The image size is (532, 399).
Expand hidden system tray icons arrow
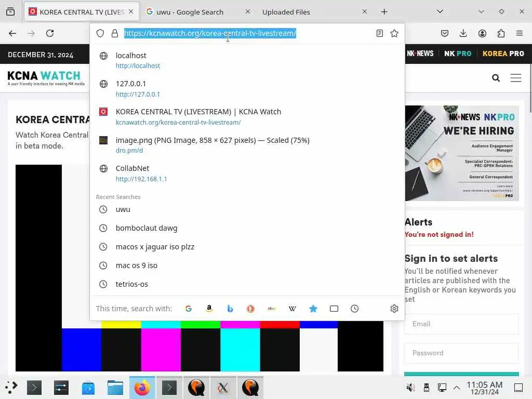(x=457, y=388)
